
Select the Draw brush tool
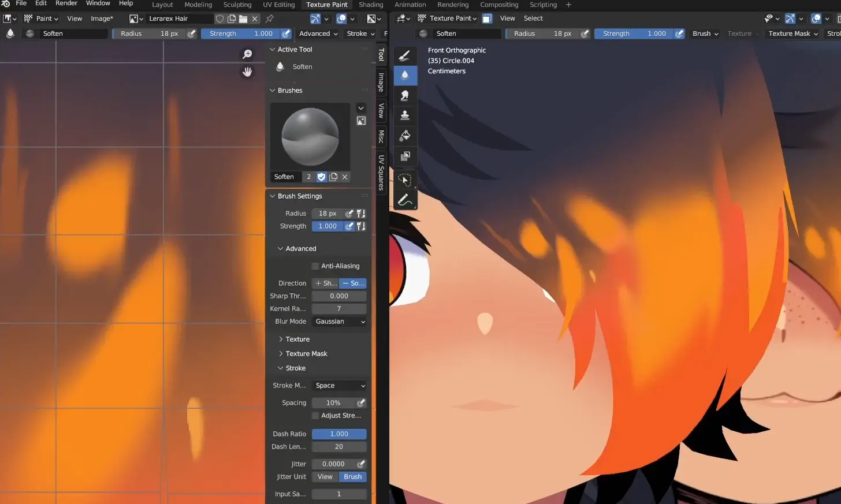[405, 55]
